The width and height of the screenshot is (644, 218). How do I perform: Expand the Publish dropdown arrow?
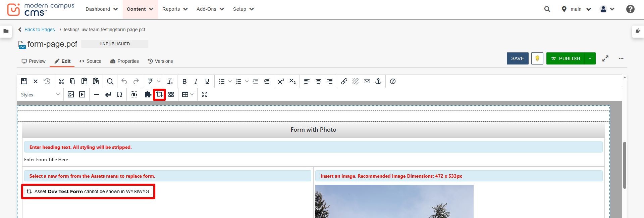[590, 58]
